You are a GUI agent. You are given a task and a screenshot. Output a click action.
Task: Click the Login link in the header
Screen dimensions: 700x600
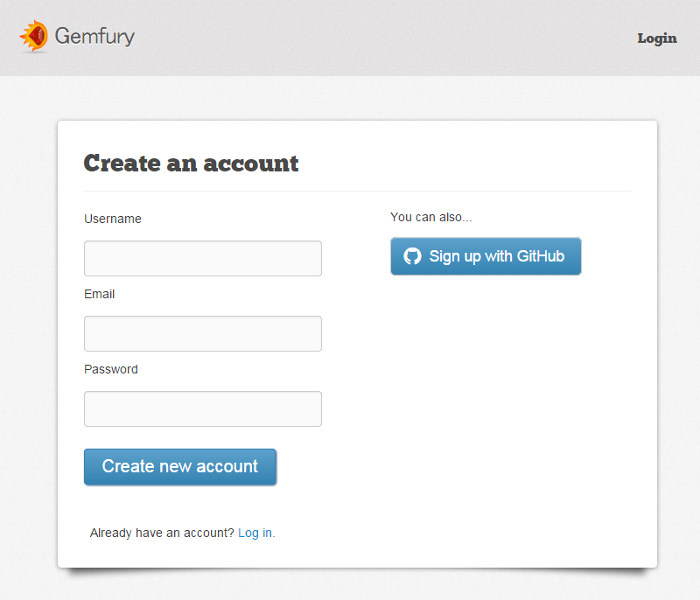click(x=657, y=38)
